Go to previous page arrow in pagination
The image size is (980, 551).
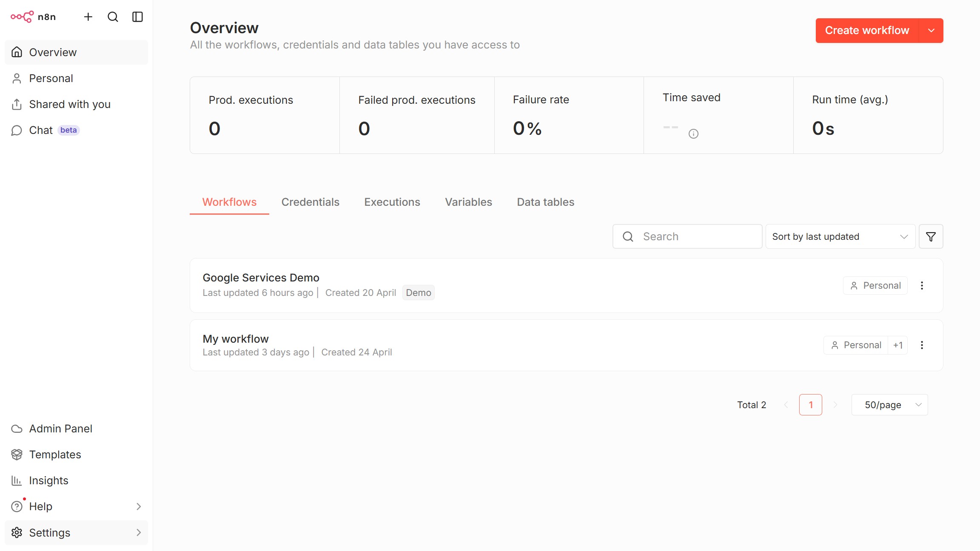coord(786,405)
